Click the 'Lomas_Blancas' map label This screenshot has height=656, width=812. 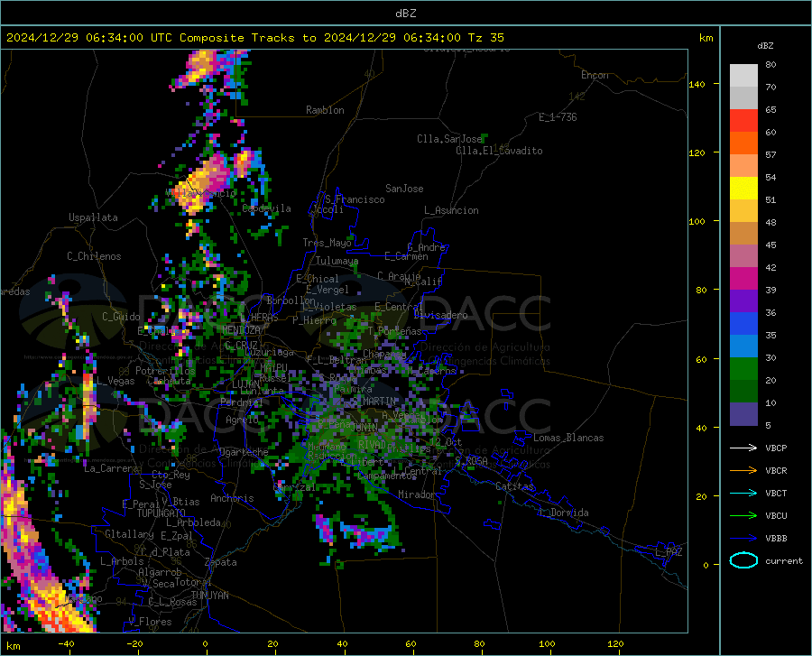tap(568, 438)
